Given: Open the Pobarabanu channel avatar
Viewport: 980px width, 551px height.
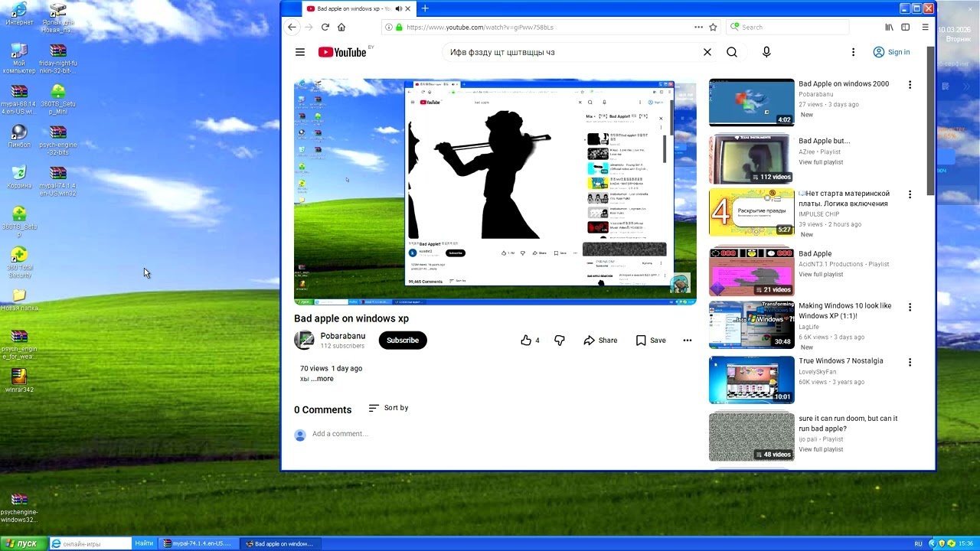Looking at the screenshot, I should click(x=304, y=340).
